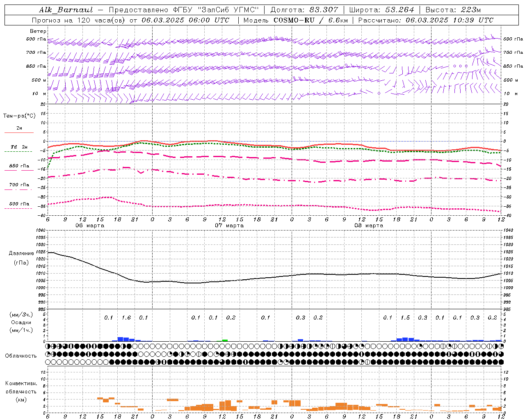
Task: Click the Alk_Barnaul station title
Action: pos(66,10)
